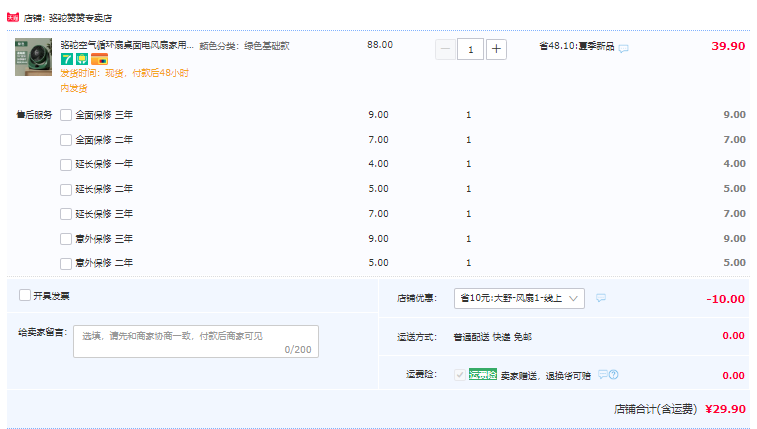Screen dimensions: 757x429
Task: Check the 意外保修 二年 option
Action: coord(66,263)
